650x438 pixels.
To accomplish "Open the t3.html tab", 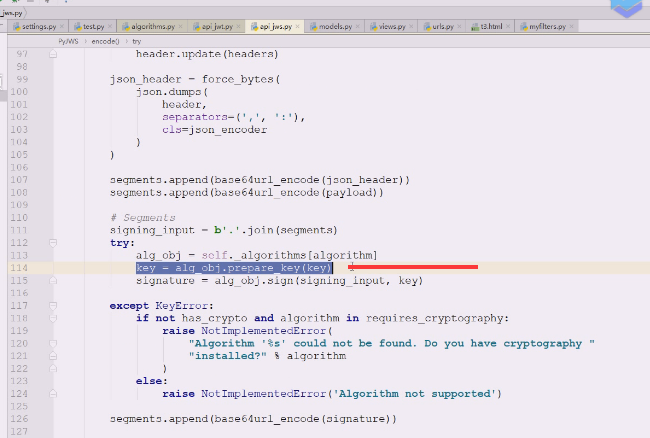I will [492, 27].
